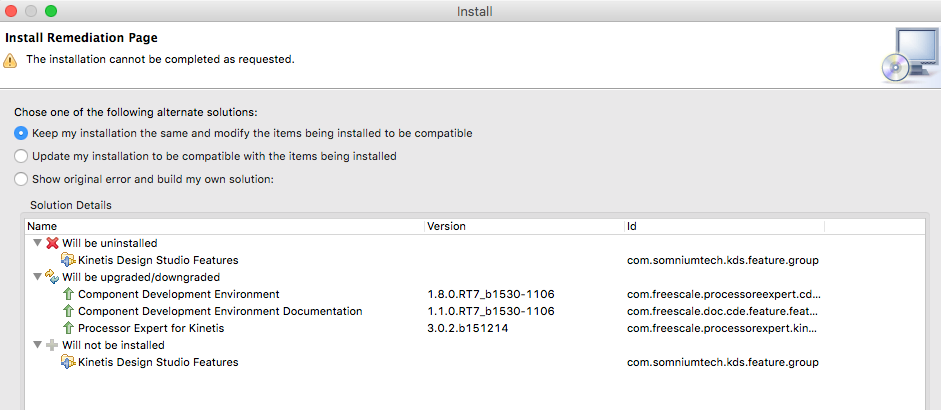Select Kinetis Design Studio Features under not installed
The height and width of the screenshot is (410, 941).
[158, 362]
